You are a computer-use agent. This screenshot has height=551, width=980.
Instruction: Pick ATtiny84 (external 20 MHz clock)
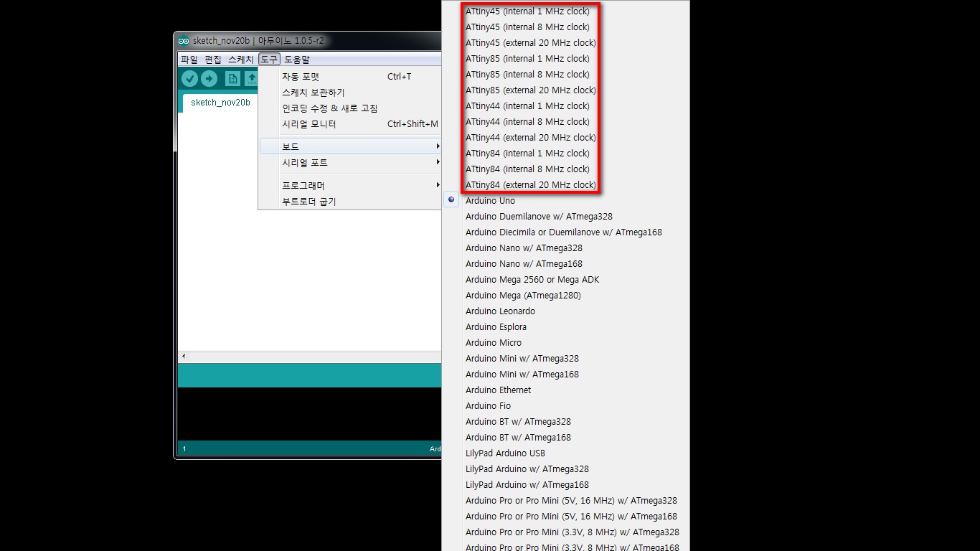[565, 185]
